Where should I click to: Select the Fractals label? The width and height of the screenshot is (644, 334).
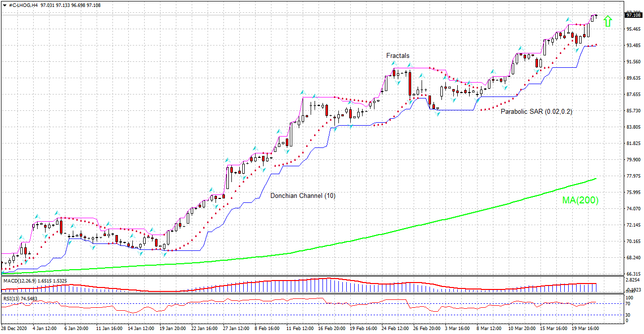coord(398,55)
